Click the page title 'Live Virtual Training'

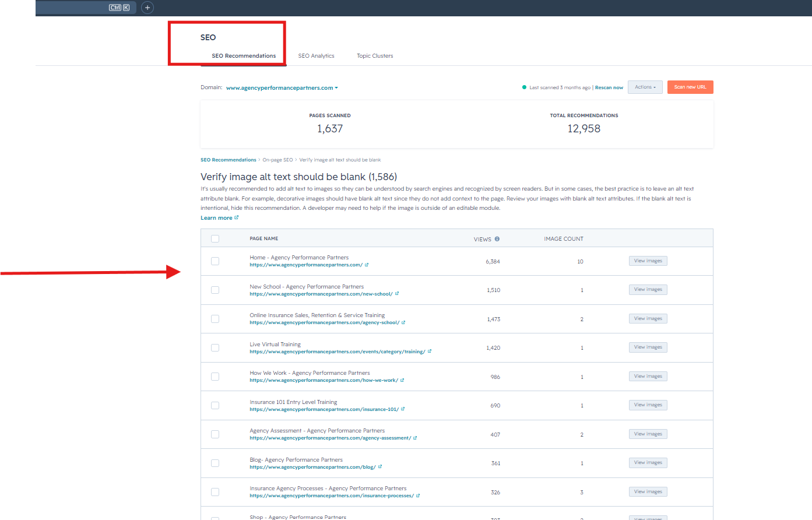click(275, 345)
